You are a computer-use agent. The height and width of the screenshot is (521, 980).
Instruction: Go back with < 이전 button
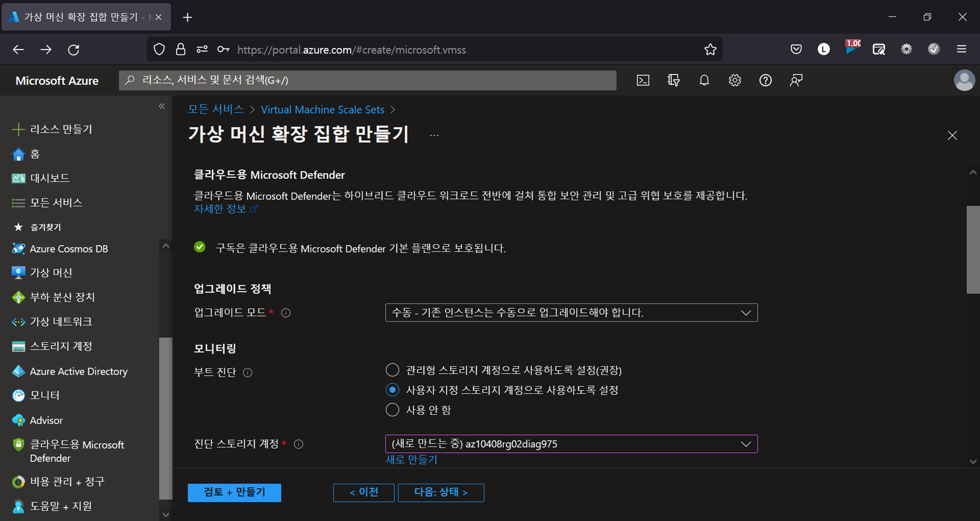364,493
